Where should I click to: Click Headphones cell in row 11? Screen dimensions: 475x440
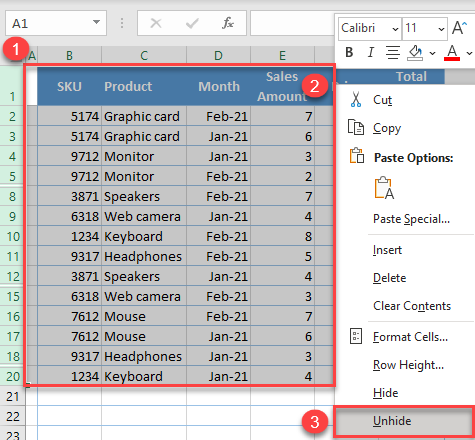pyautogui.click(x=144, y=256)
